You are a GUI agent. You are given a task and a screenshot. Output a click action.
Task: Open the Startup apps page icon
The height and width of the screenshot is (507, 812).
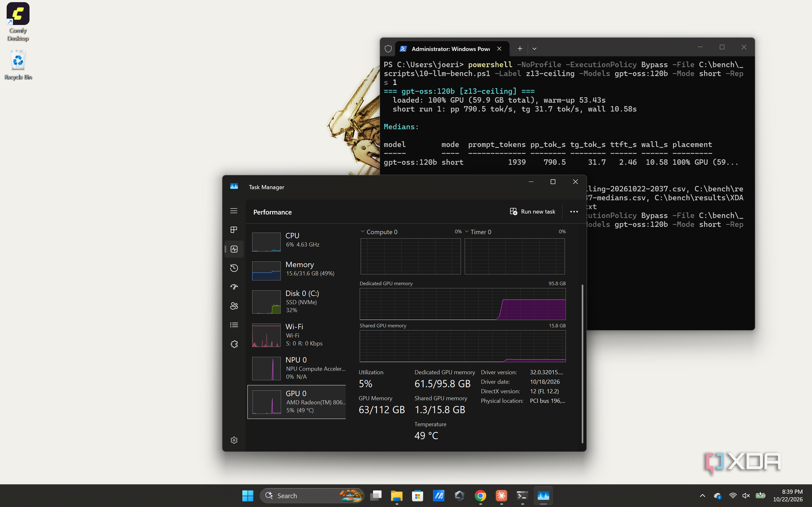pos(234,287)
